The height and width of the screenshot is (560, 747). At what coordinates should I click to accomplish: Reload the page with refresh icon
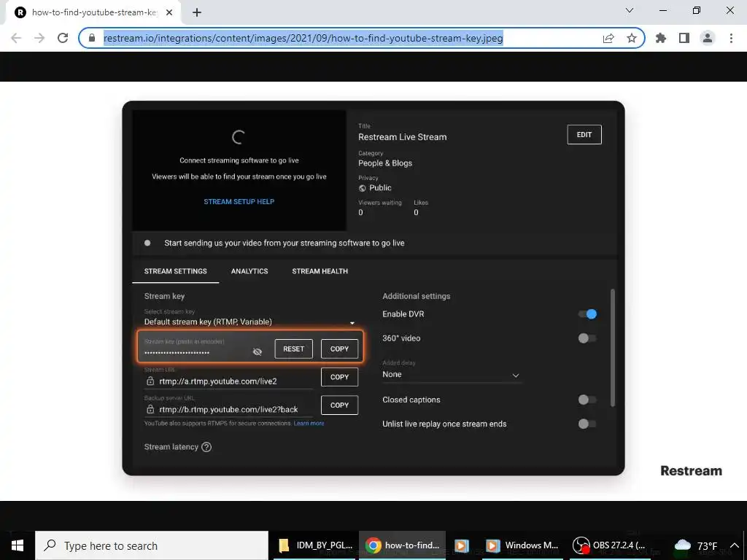pos(63,38)
